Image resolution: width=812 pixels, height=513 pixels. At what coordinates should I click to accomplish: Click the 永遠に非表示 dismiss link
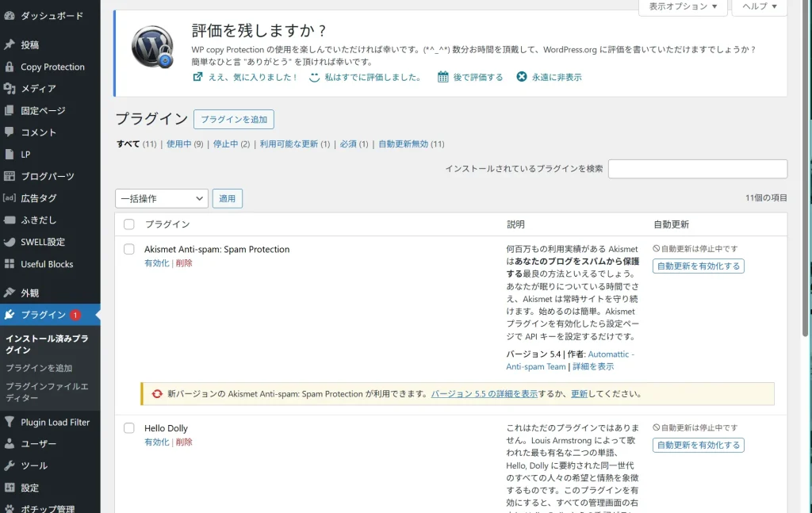pyautogui.click(x=557, y=77)
